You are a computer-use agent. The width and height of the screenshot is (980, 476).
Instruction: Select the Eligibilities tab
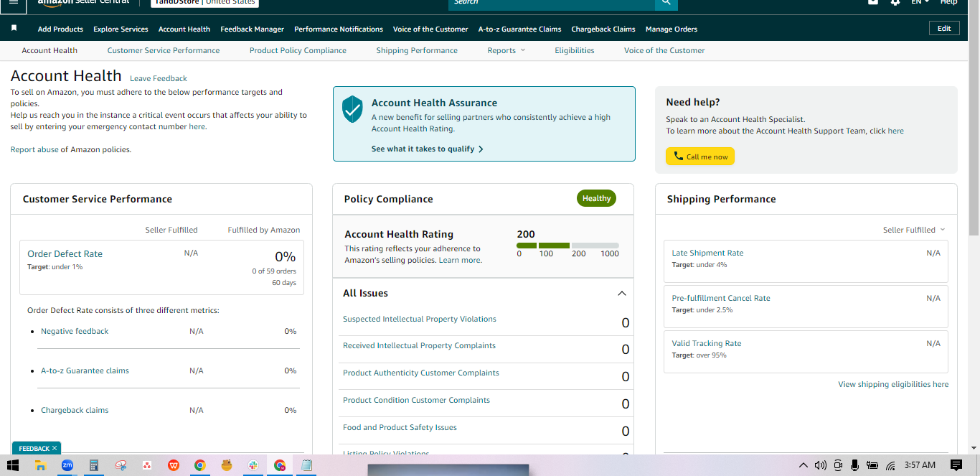click(x=575, y=50)
